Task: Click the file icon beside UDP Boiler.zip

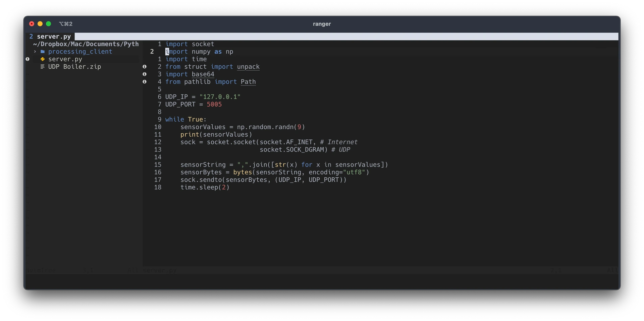Action: click(x=43, y=67)
